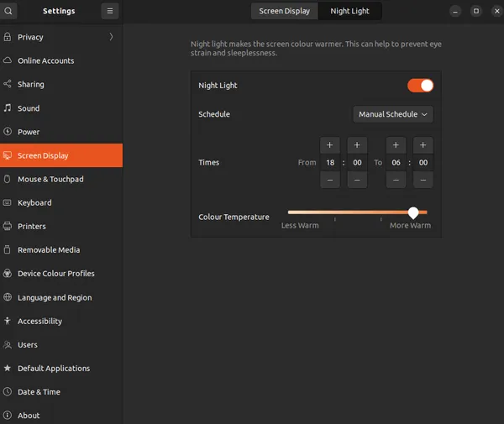Click the Colour Temperature slider handle

pyautogui.click(x=413, y=212)
